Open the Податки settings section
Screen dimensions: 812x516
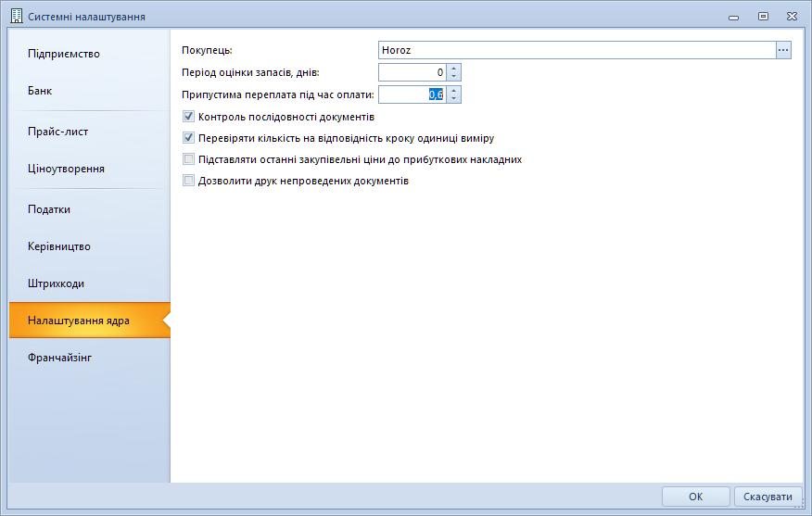[x=49, y=209]
